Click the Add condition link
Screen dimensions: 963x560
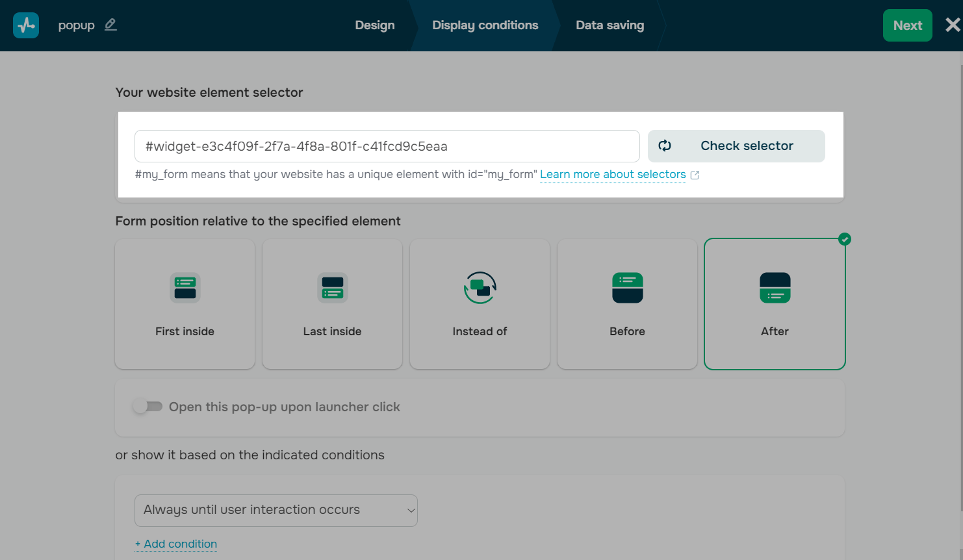pyautogui.click(x=176, y=544)
